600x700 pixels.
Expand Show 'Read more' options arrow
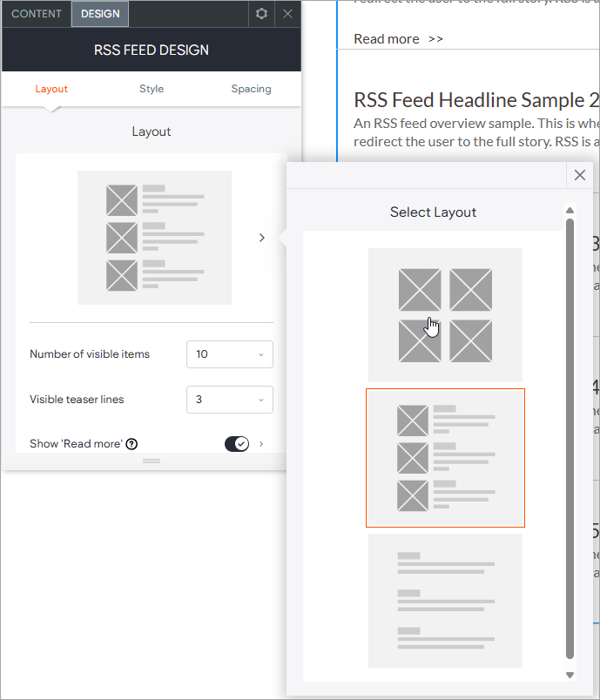(262, 444)
